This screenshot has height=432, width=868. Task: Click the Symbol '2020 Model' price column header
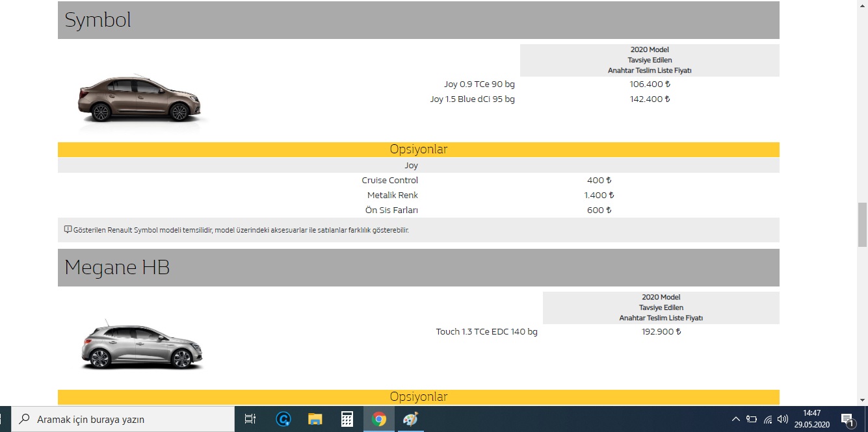(x=650, y=60)
